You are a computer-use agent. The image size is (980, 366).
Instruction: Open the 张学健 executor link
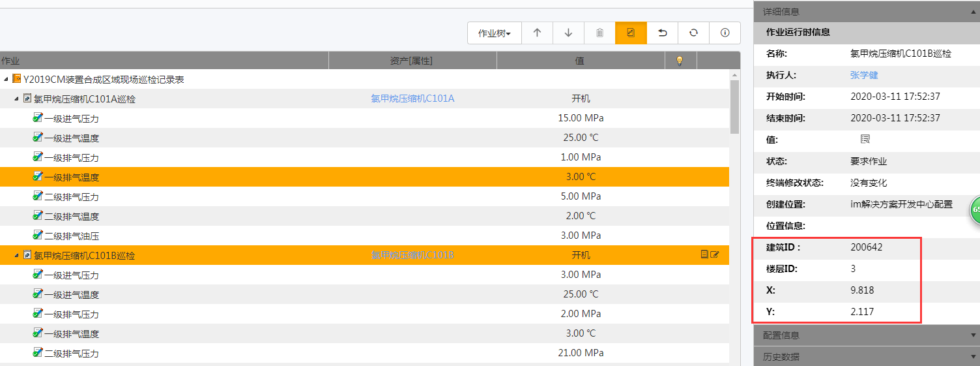click(864, 76)
